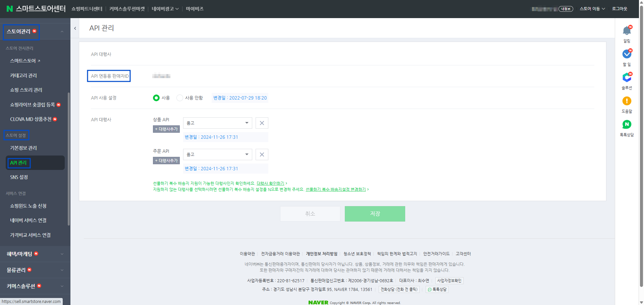644x305 pixels.
Task: Go to 쇼핑 스토리 관리 in the sidebar
Action: tap(26, 90)
